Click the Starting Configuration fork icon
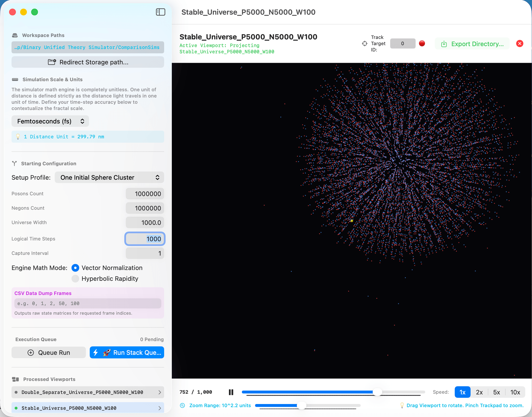The height and width of the screenshot is (417, 532). tap(14, 163)
